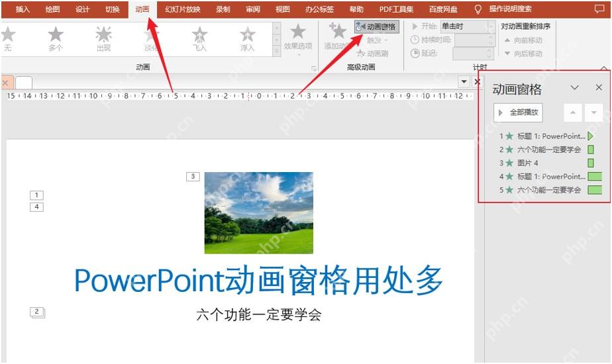The image size is (612, 364).
Task: Collapse the ribbon with the chevron
Action: [x=604, y=68]
